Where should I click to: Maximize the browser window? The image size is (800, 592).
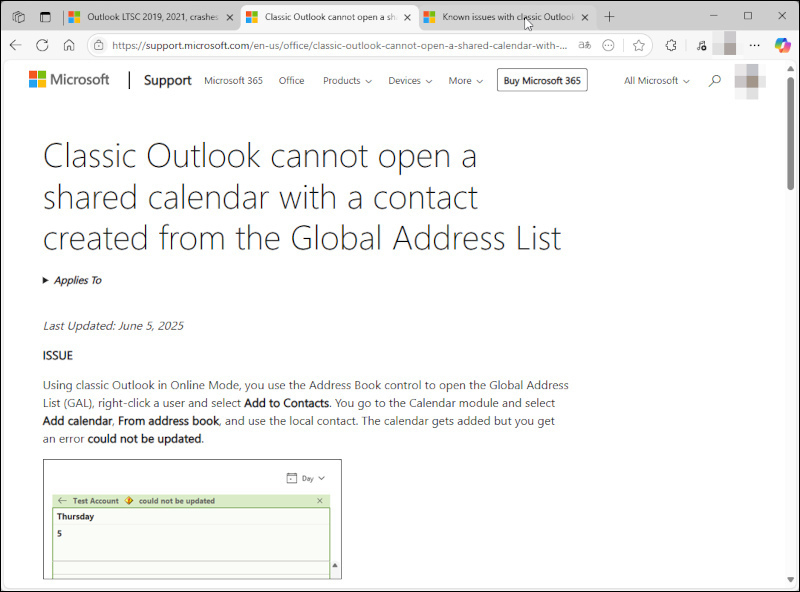748,16
